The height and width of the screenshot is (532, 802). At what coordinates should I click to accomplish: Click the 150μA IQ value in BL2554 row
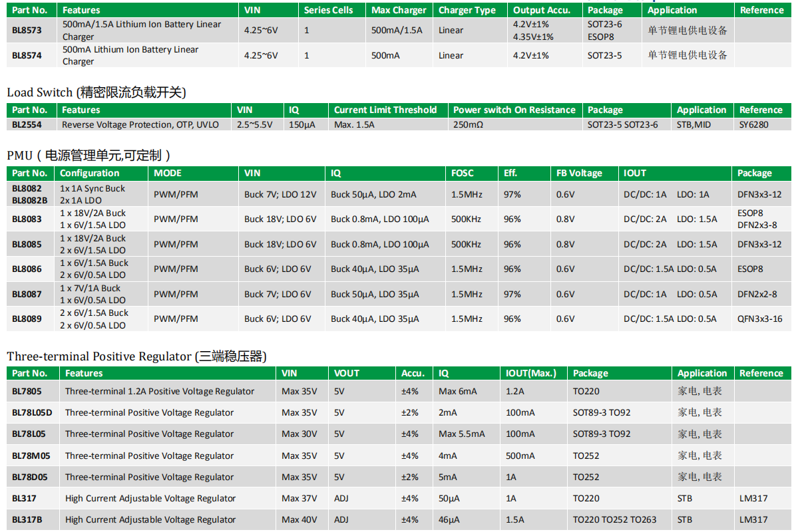point(302,124)
